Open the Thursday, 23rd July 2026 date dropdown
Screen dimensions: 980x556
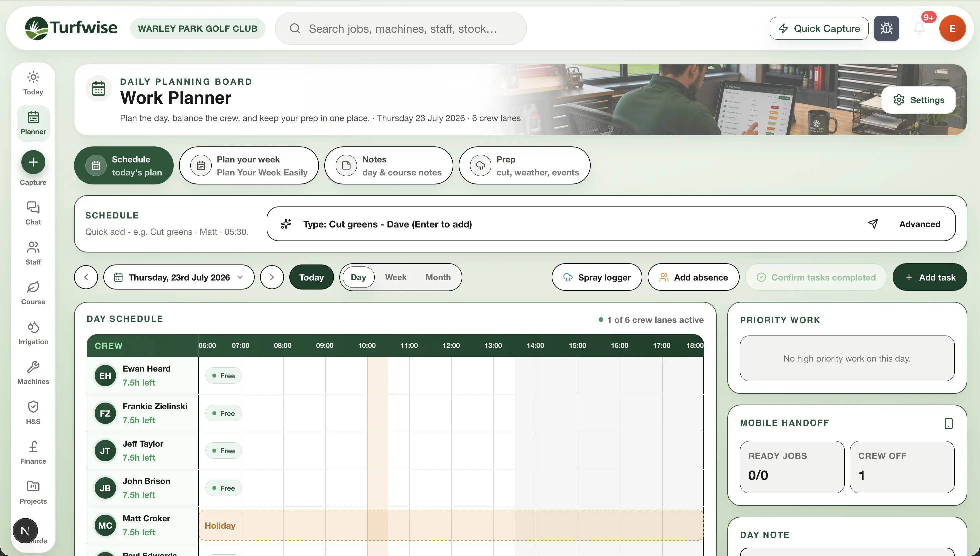click(x=179, y=277)
